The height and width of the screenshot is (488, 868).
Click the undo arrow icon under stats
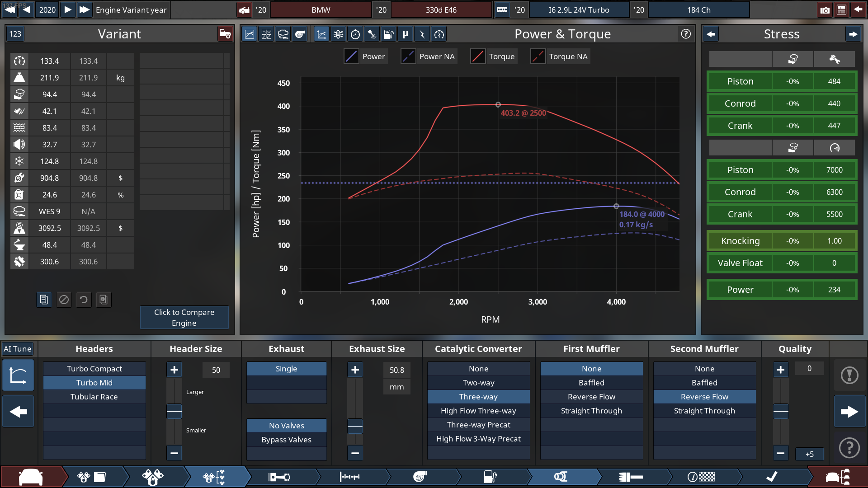(84, 300)
